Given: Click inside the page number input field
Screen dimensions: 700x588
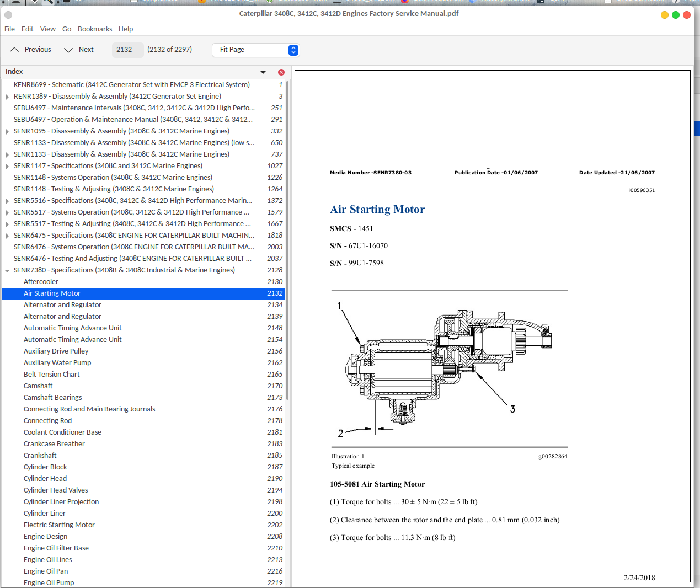Looking at the screenshot, I should (127, 49).
